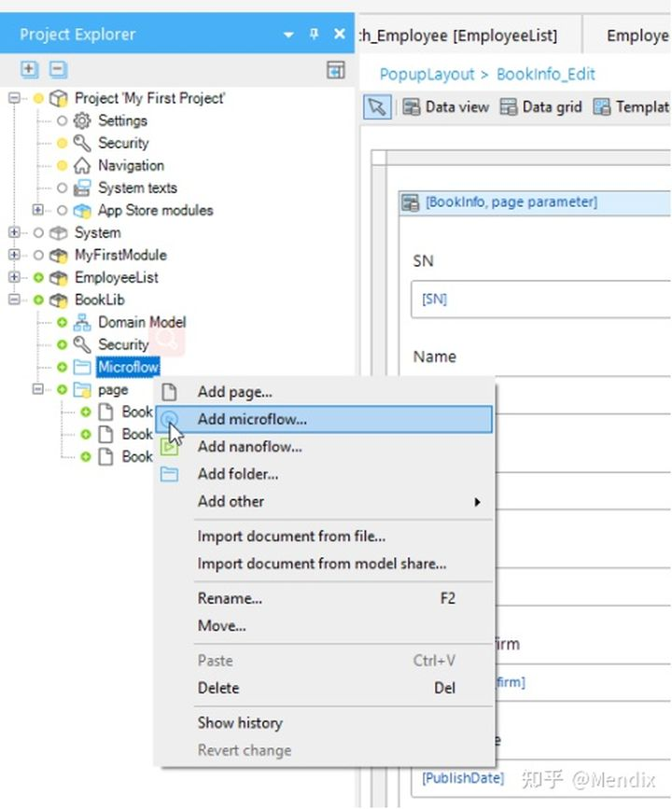Image resolution: width=672 pixels, height=809 pixels.
Task: Choose Move... in context menu
Action: (324, 626)
